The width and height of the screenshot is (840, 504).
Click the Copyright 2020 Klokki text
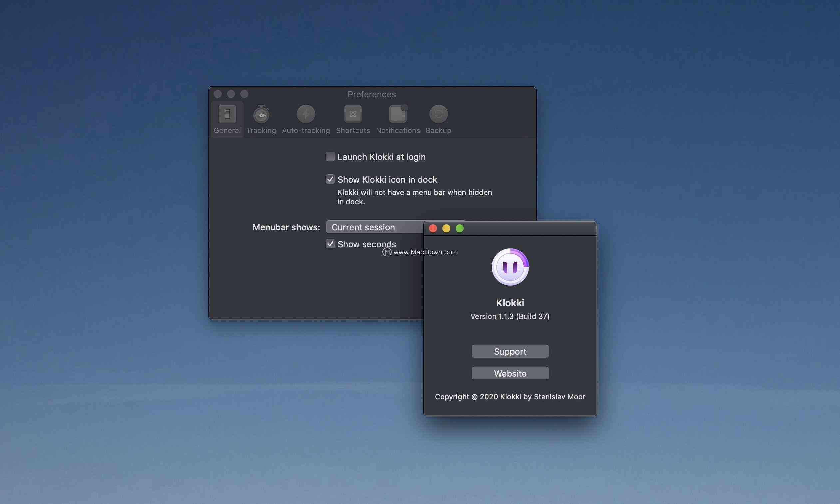tap(510, 397)
